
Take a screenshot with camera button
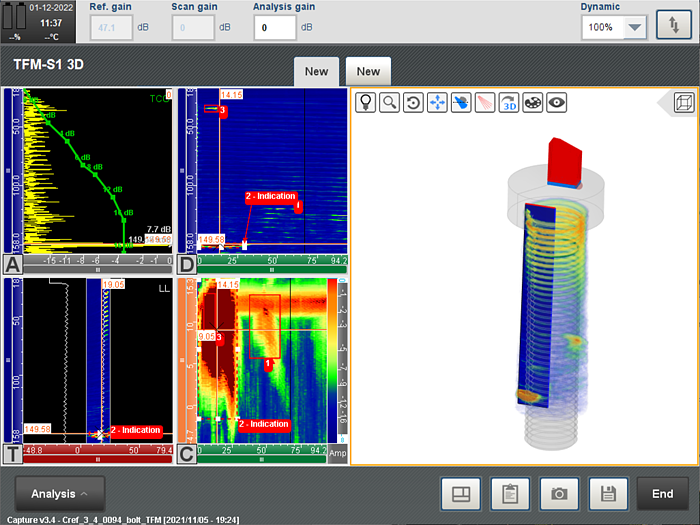[560, 494]
